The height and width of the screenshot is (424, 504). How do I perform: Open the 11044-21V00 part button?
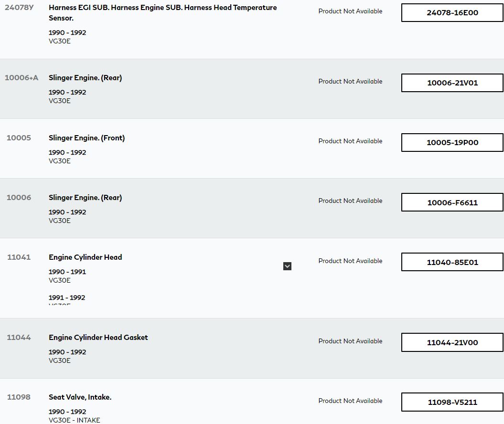[x=452, y=342]
